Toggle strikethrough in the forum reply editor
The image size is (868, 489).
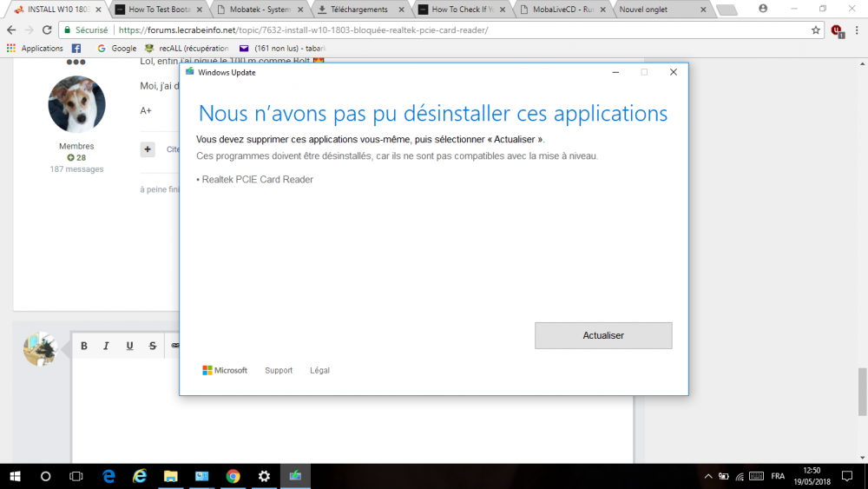pos(152,346)
